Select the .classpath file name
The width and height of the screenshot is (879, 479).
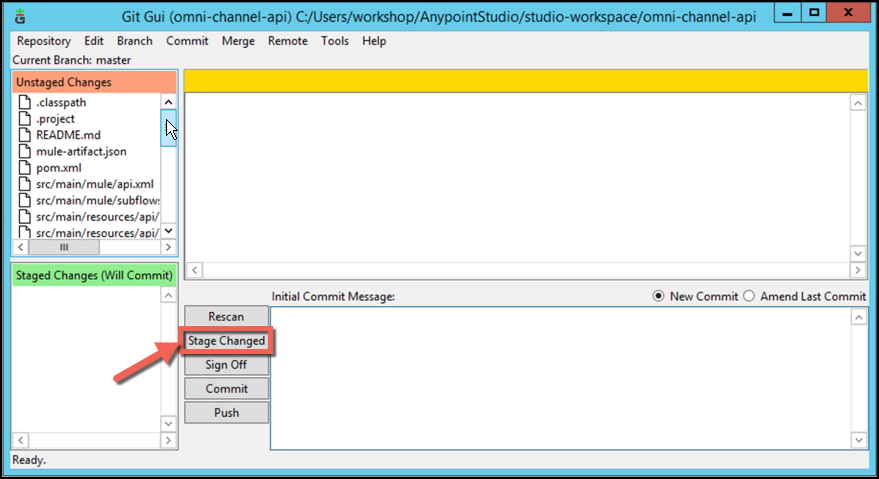(61, 103)
